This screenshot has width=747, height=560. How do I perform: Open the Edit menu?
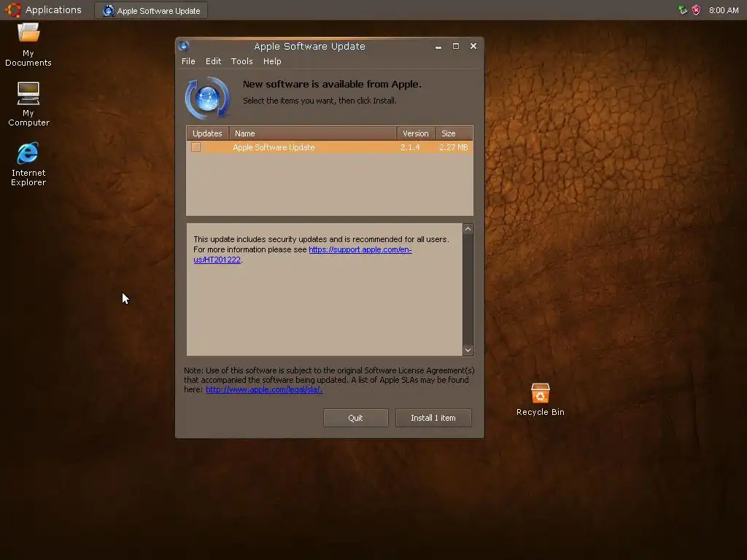213,61
